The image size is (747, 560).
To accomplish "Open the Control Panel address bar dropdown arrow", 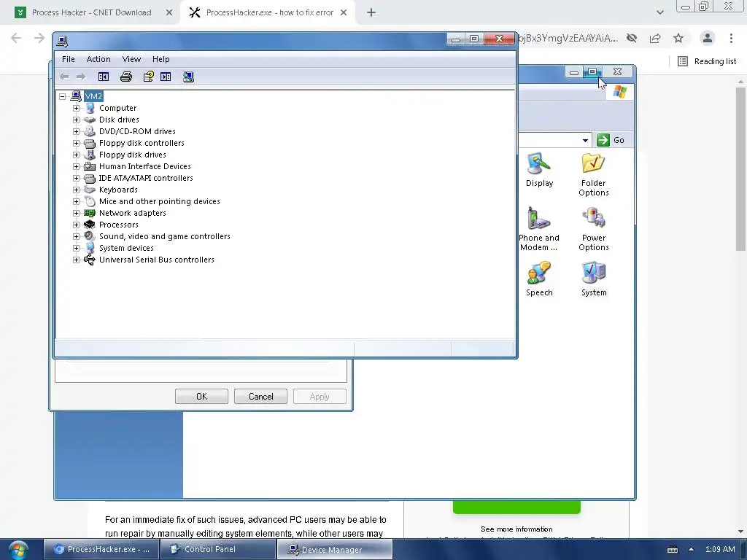I will click(585, 140).
